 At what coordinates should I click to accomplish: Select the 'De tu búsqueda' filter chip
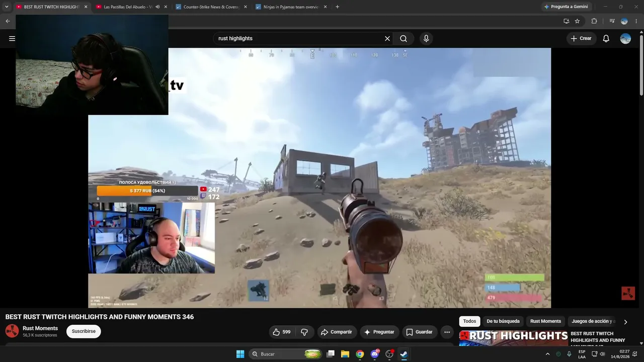click(503, 321)
